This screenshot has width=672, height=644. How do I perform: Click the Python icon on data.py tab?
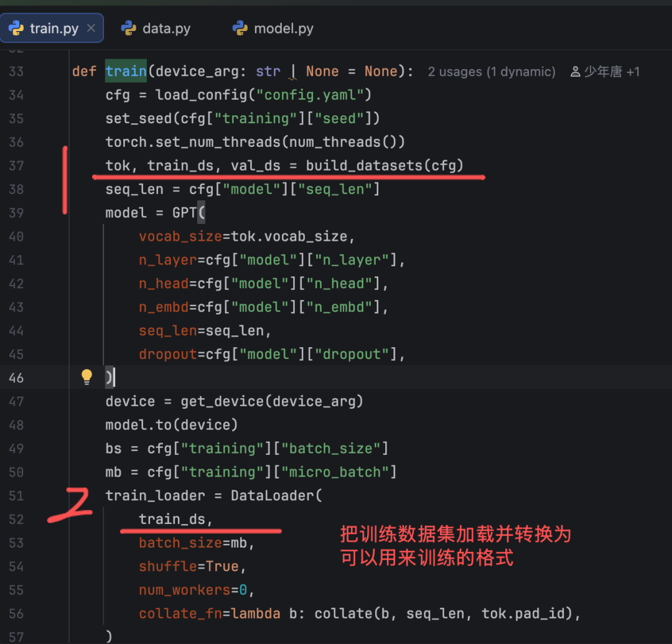click(x=128, y=27)
